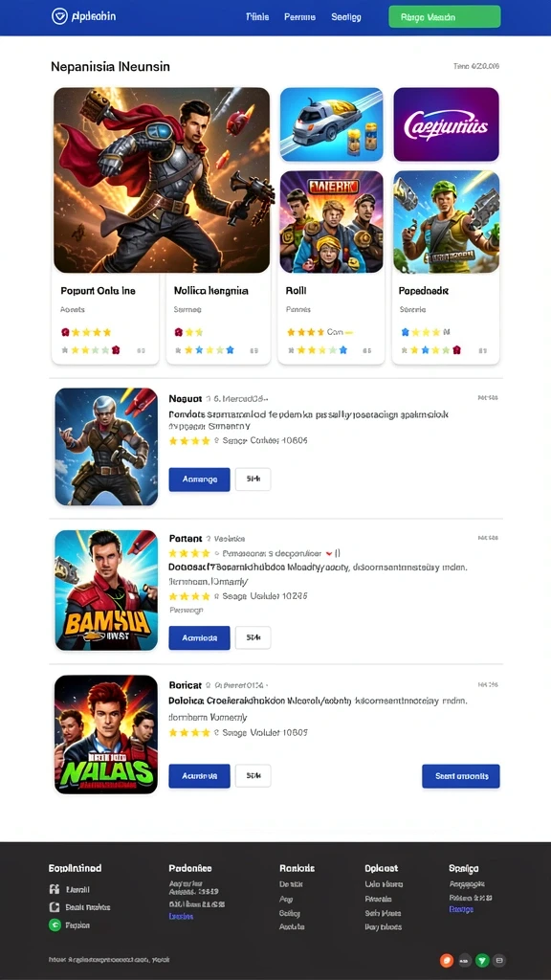Click the shield logo icon in header
The image size is (551, 980).
[x=59, y=16]
